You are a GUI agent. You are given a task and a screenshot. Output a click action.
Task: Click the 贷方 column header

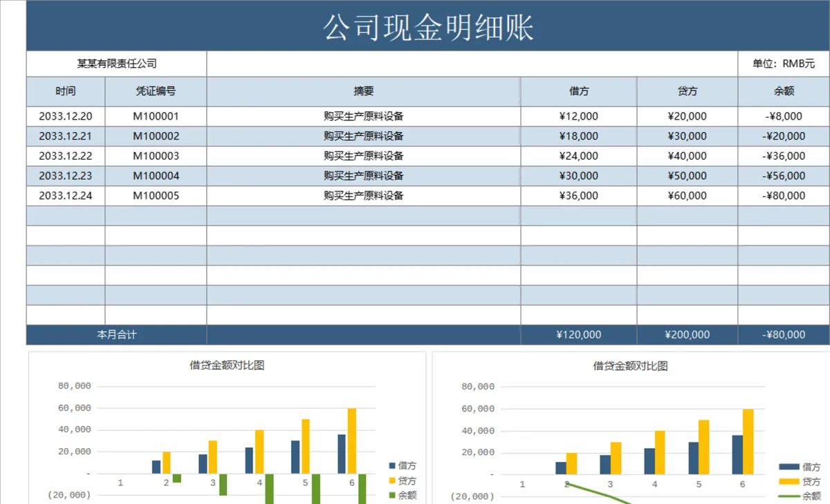[x=688, y=91]
